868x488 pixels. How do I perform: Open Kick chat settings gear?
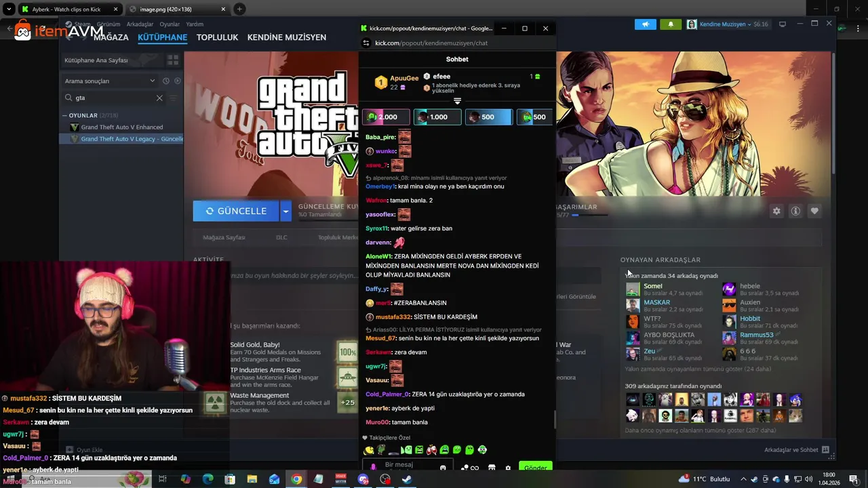508,468
